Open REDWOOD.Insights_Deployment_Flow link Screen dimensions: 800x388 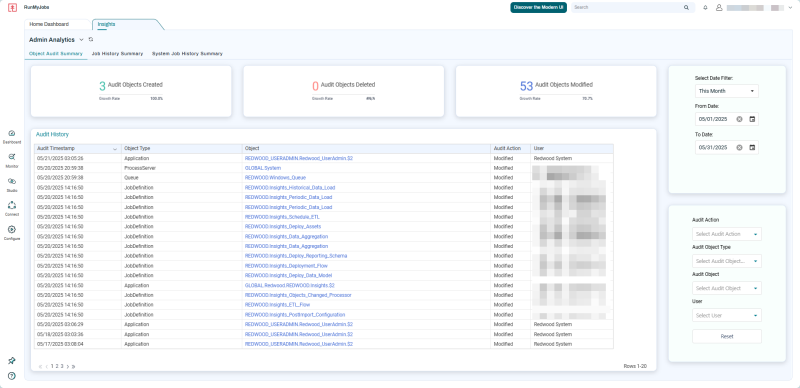point(286,265)
